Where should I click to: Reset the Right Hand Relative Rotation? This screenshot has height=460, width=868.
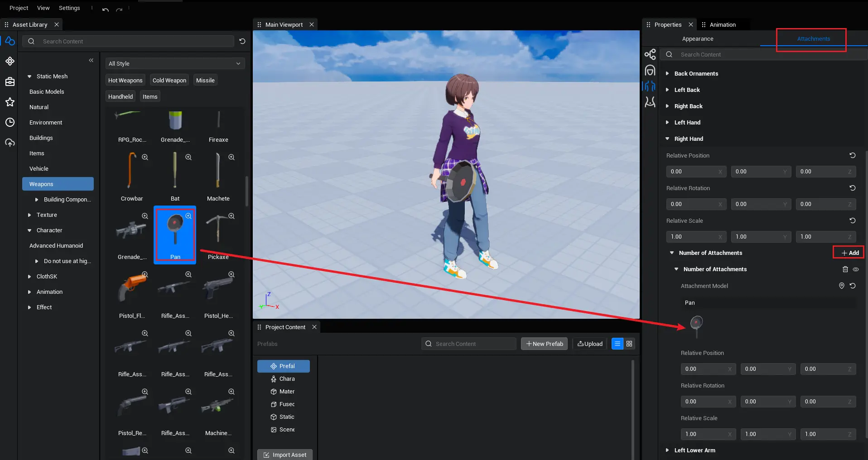853,188
